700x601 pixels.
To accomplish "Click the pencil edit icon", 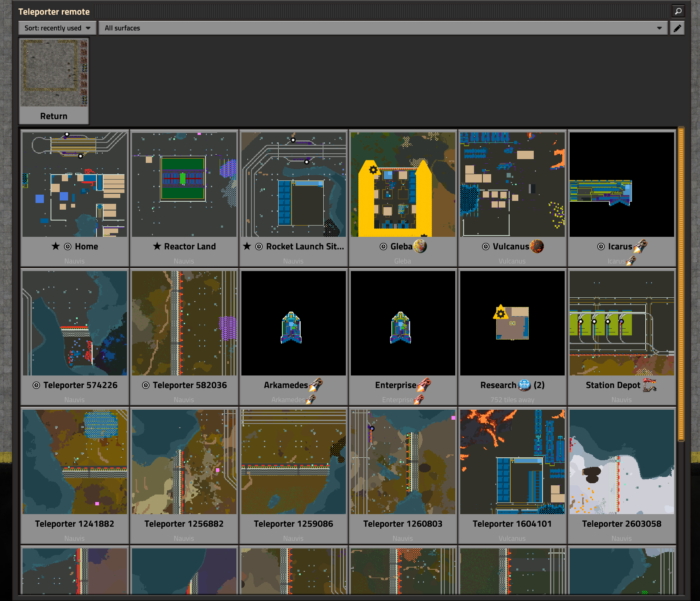I will 677,28.
